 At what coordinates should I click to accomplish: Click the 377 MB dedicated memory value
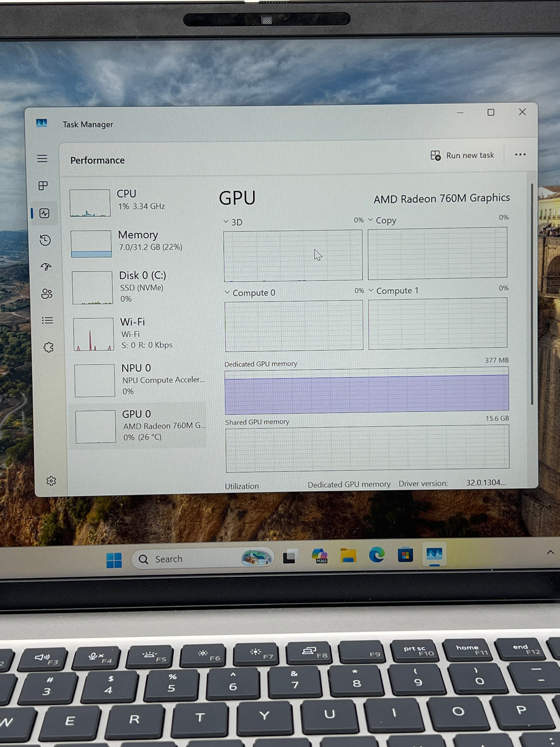(x=497, y=360)
